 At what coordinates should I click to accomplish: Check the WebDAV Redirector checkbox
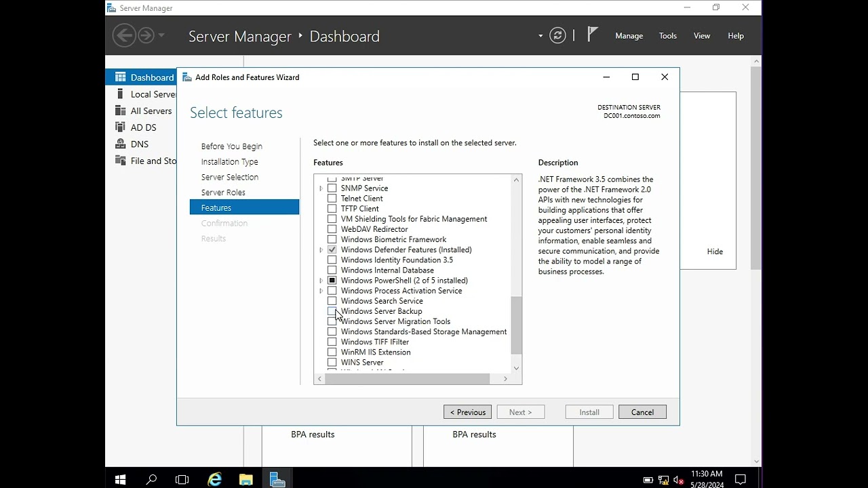[x=332, y=229]
